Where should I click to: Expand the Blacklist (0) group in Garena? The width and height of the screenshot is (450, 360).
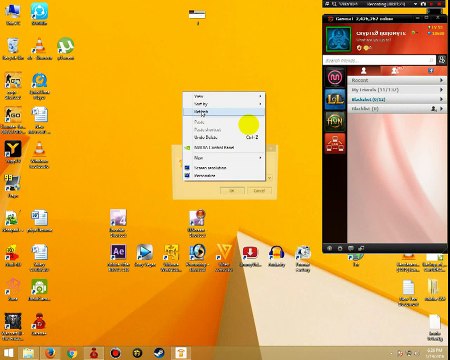397,109
